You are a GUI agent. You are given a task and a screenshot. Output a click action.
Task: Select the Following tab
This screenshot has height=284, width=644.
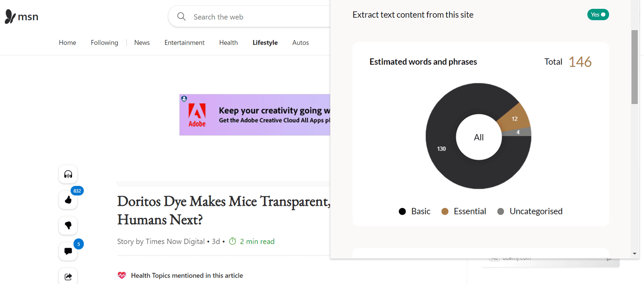[104, 43]
